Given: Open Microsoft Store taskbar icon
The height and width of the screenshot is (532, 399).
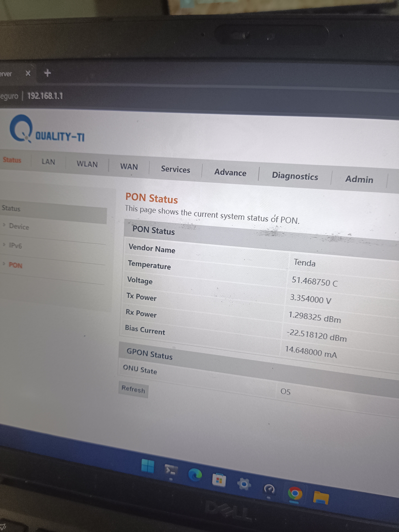Looking at the screenshot, I should 219,480.
